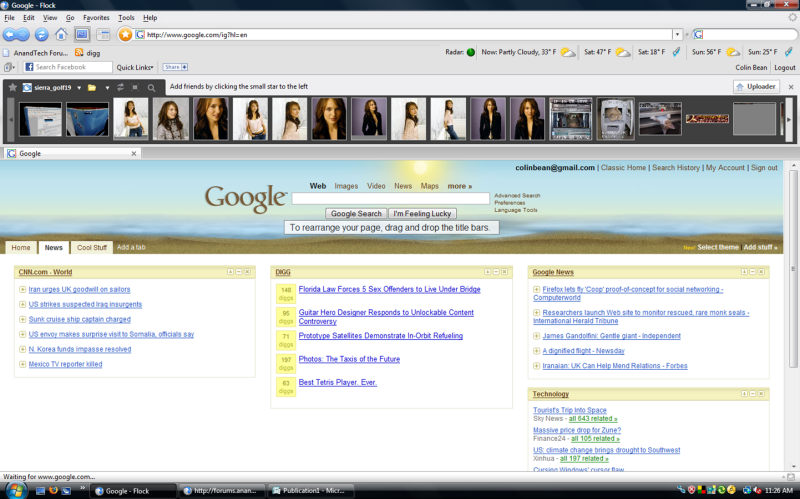Switch to the Home tab on Google page
Viewport: 800px width, 499px height.
coord(21,247)
